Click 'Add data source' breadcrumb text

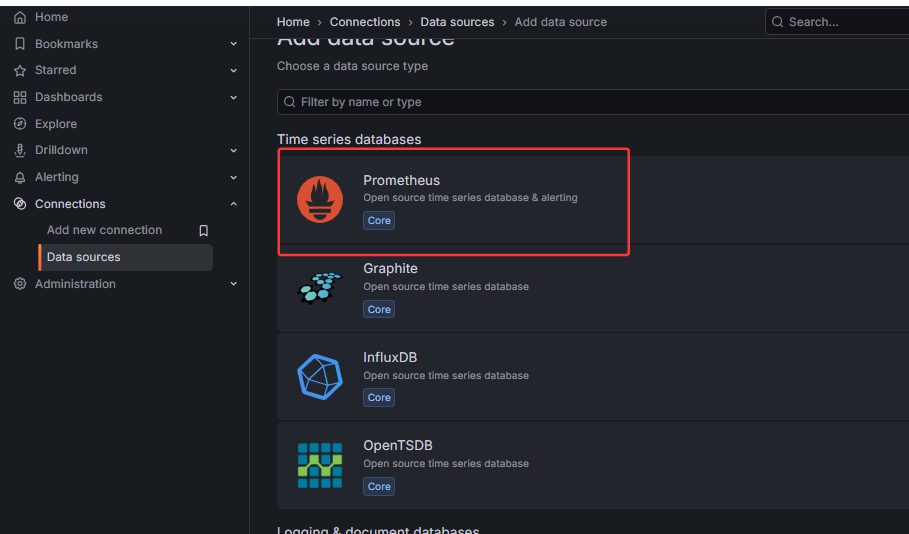pyautogui.click(x=561, y=22)
